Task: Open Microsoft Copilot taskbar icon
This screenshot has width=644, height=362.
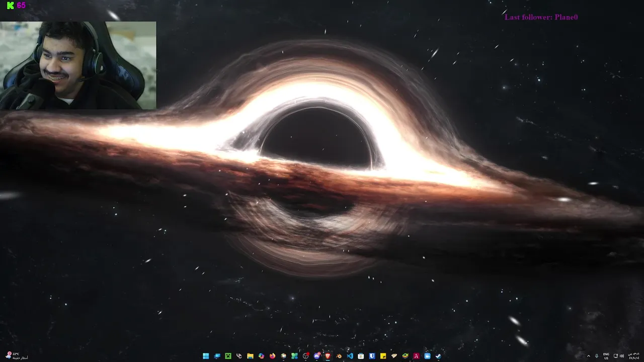Action: 261,356
